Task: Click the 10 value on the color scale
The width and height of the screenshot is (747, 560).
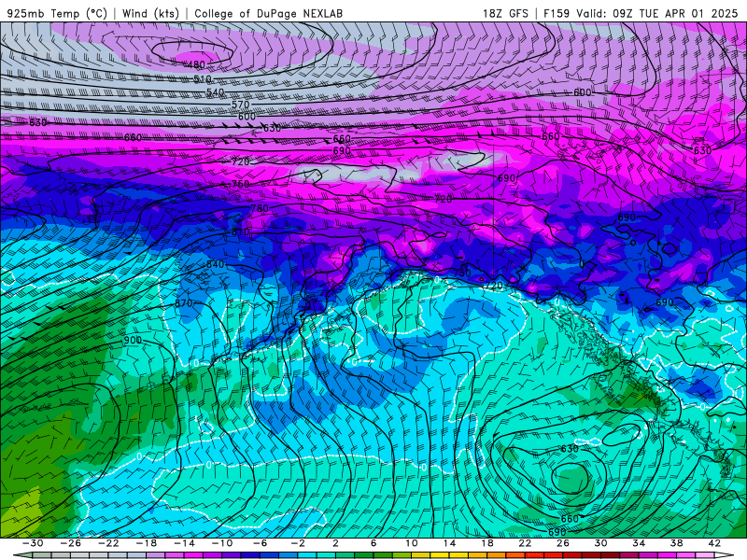Action: click(411, 543)
